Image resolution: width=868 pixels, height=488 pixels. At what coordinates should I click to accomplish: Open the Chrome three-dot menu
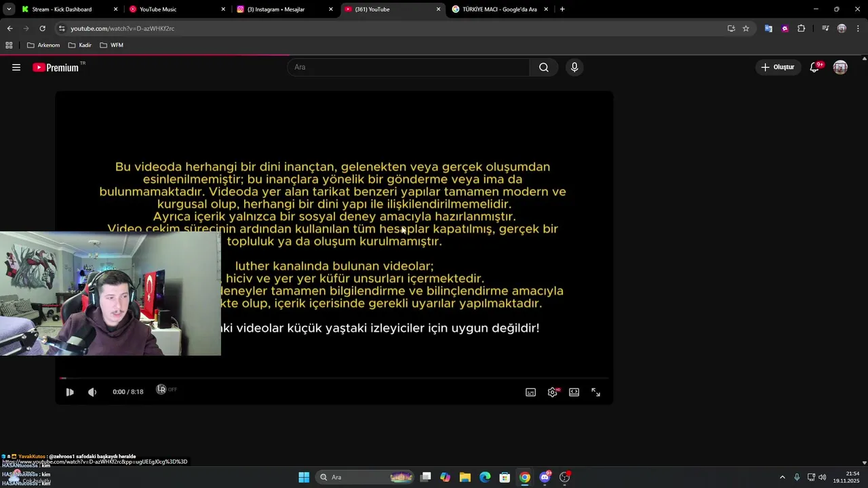click(x=858, y=28)
